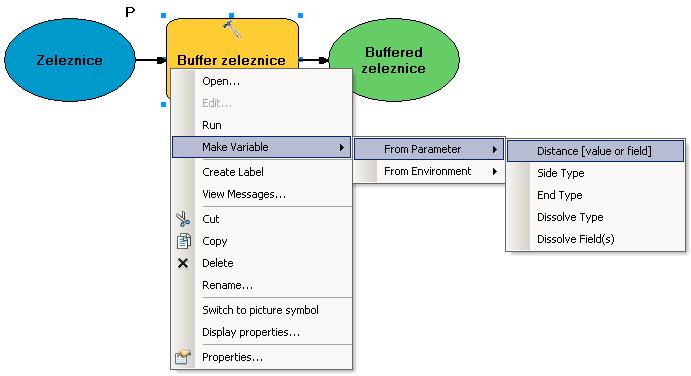Choose Delete in the context menu
Viewport: 691px width, 376px height.
click(x=262, y=263)
